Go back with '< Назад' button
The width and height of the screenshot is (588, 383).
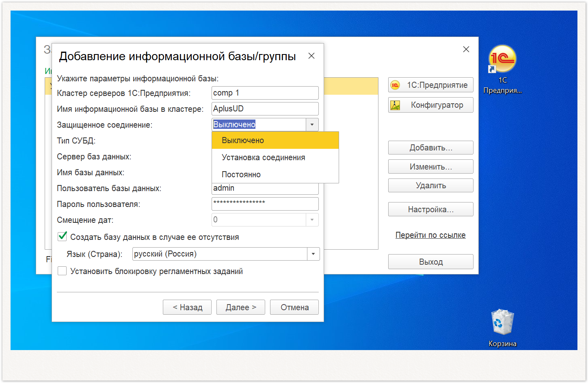187,307
